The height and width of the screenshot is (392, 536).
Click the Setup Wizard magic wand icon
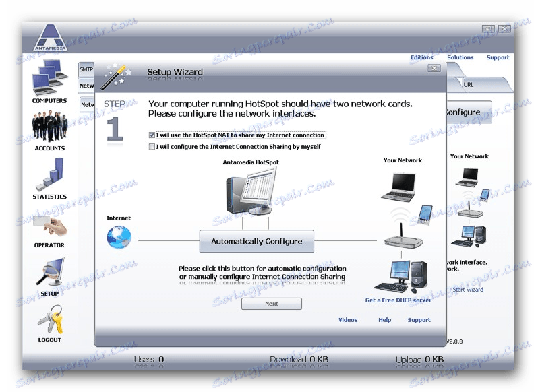(117, 76)
